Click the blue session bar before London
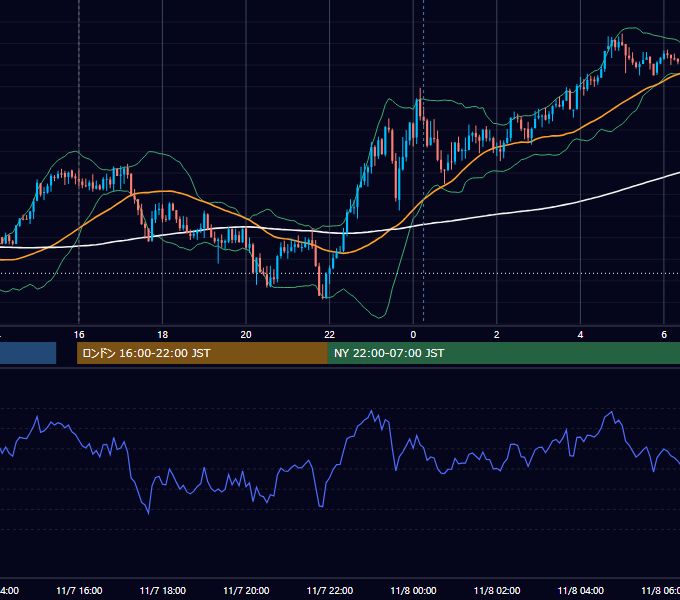 28,353
